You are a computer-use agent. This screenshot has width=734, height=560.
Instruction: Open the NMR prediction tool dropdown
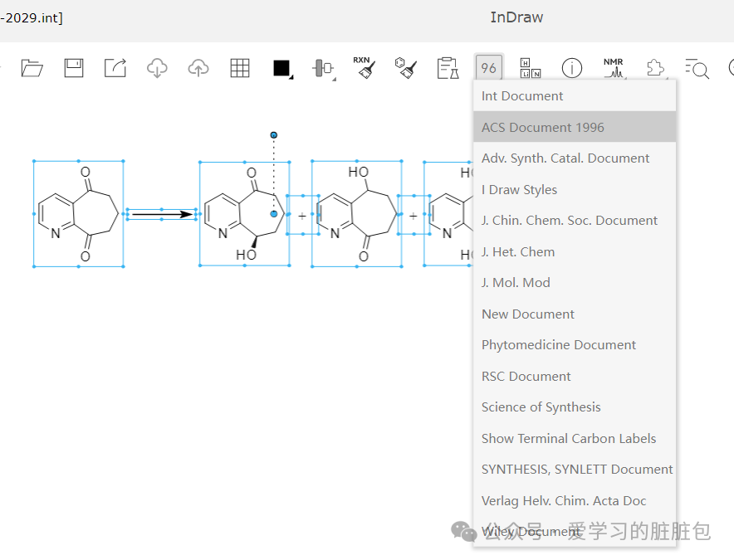[x=614, y=68]
